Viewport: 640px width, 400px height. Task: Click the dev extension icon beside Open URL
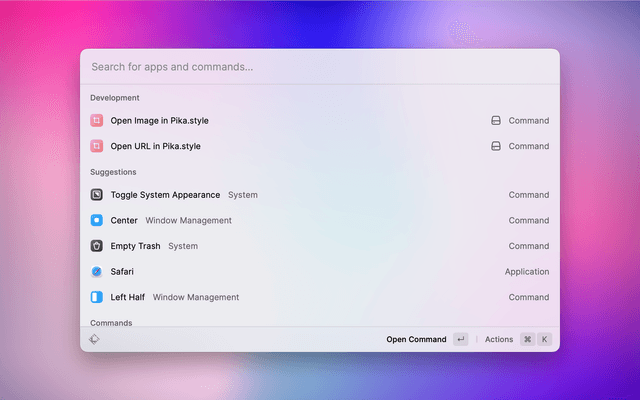495,146
